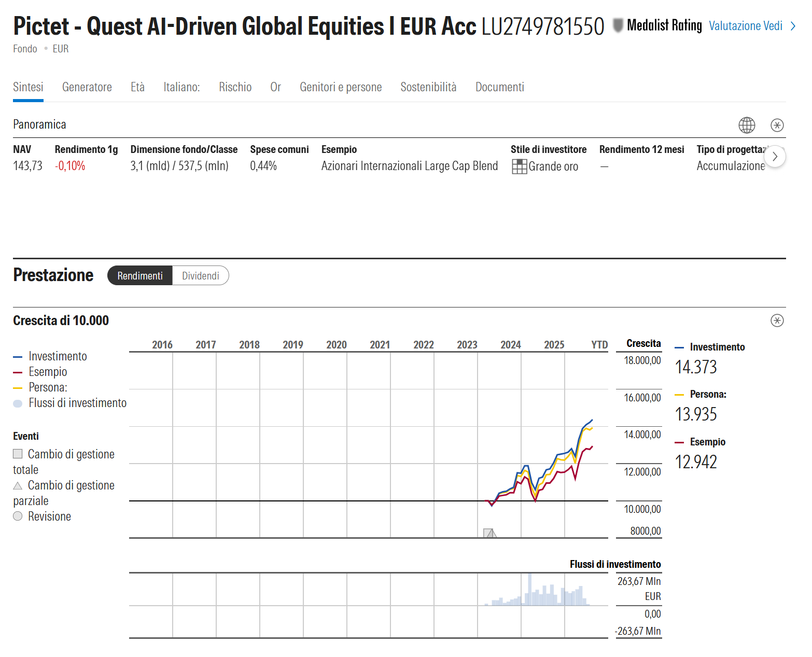The height and width of the screenshot is (657, 812).
Task: Follow the Valutazione Vedi link
Action: coord(746,26)
